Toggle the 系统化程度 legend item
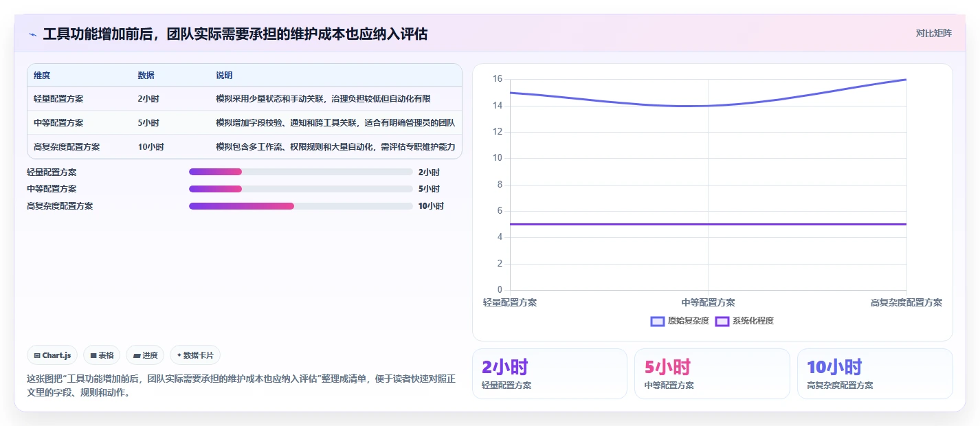This screenshot has height=426, width=980. pos(744,321)
